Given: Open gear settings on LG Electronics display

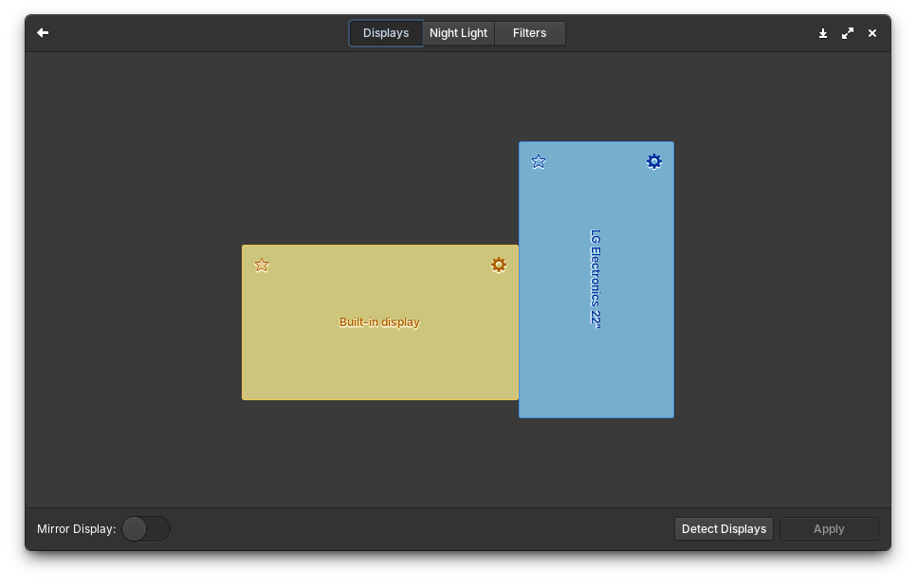Looking at the screenshot, I should click(x=653, y=161).
